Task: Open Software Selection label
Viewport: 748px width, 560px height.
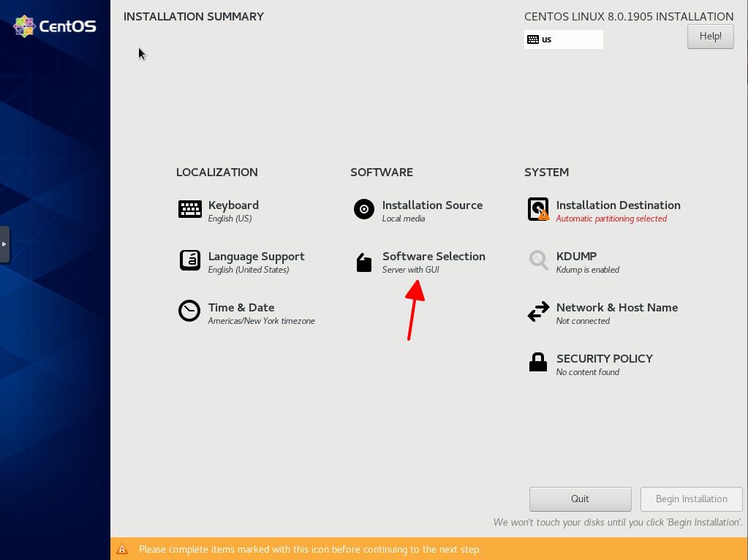Action: coord(434,256)
